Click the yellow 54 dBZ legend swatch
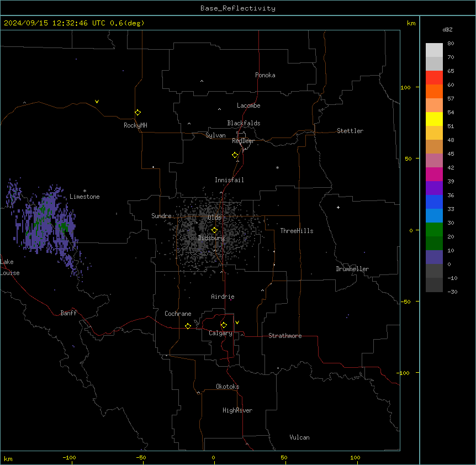Viewport: 476px width, 465px height. point(434,119)
